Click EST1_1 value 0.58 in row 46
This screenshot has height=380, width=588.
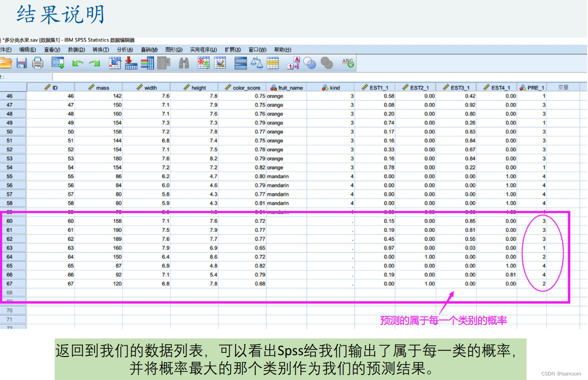tap(375, 96)
